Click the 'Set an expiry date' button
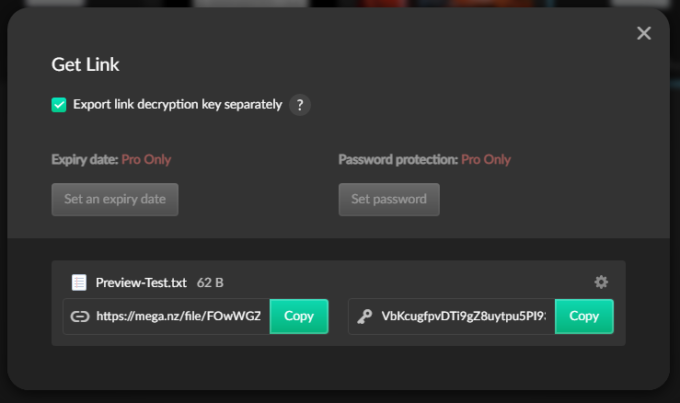Screen dimensions: 680x403 tap(115, 199)
